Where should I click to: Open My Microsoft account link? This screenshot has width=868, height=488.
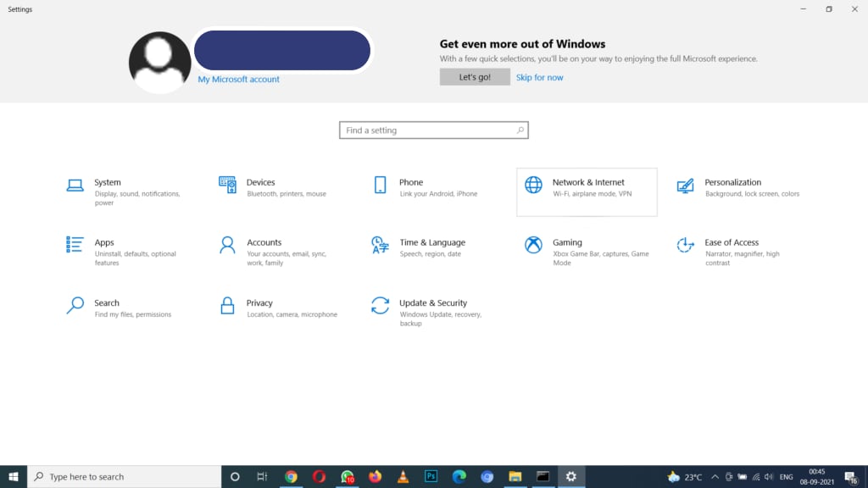click(238, 79)
